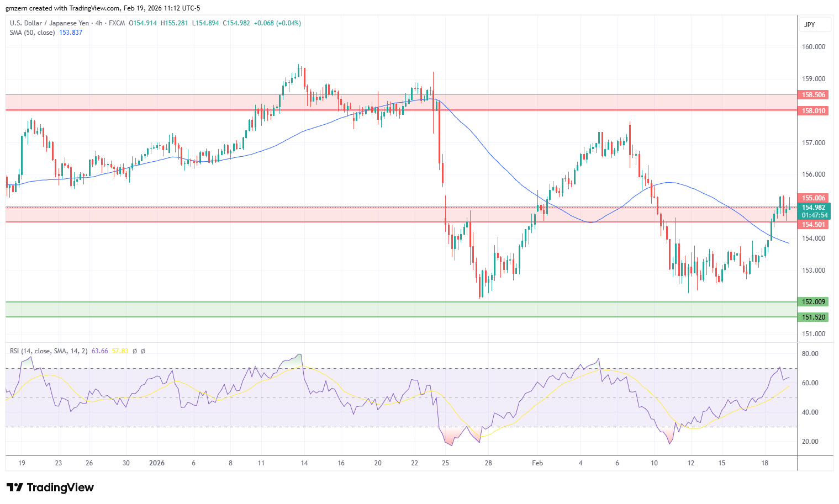Click the "gmzern created with TradingView.com" caption

(x=63, y=8)
